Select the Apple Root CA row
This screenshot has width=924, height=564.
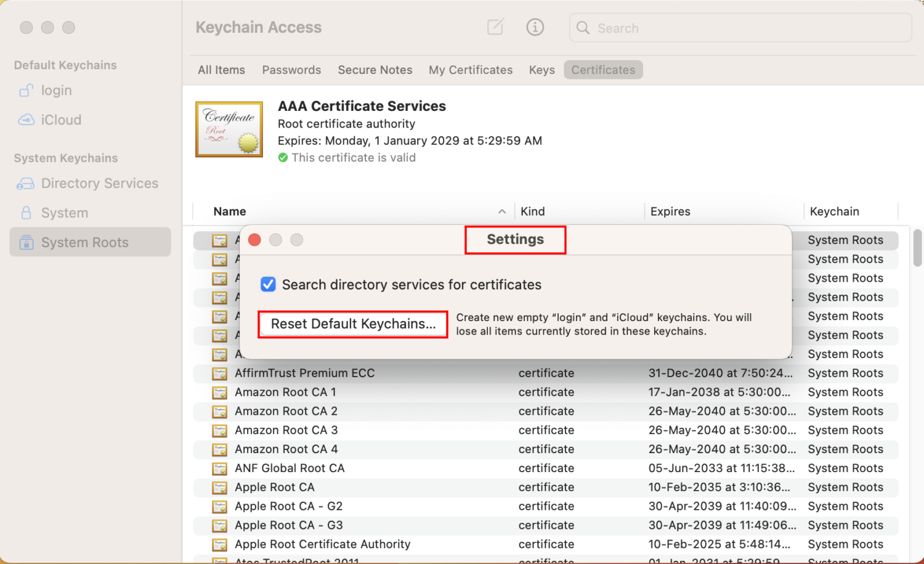coord(545,488)
